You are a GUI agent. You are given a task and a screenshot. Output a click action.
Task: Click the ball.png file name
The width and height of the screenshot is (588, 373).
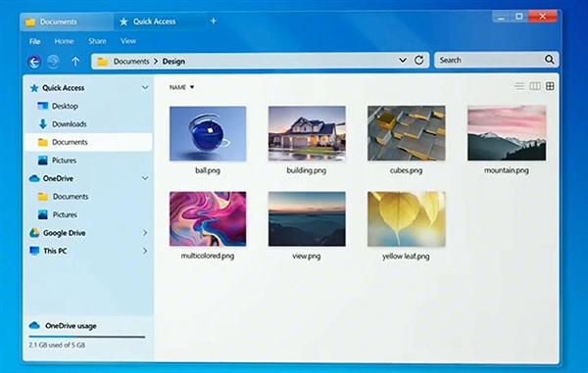[x=208, y=170]
